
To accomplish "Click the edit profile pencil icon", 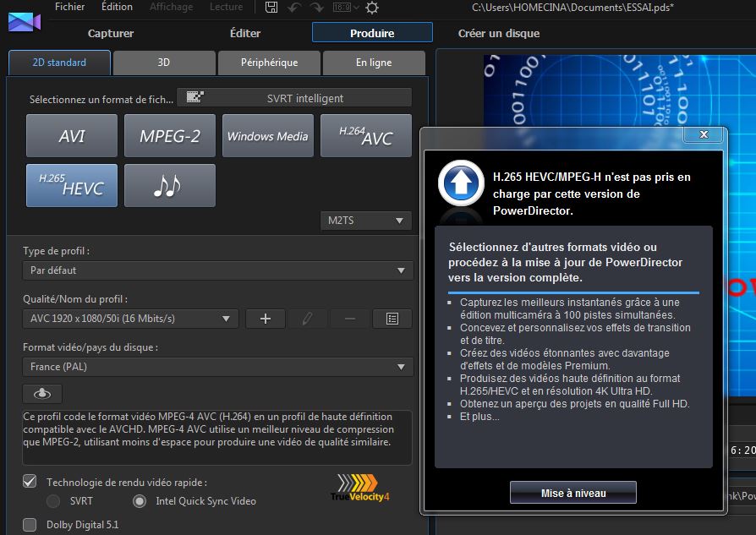I will point(307,319).
